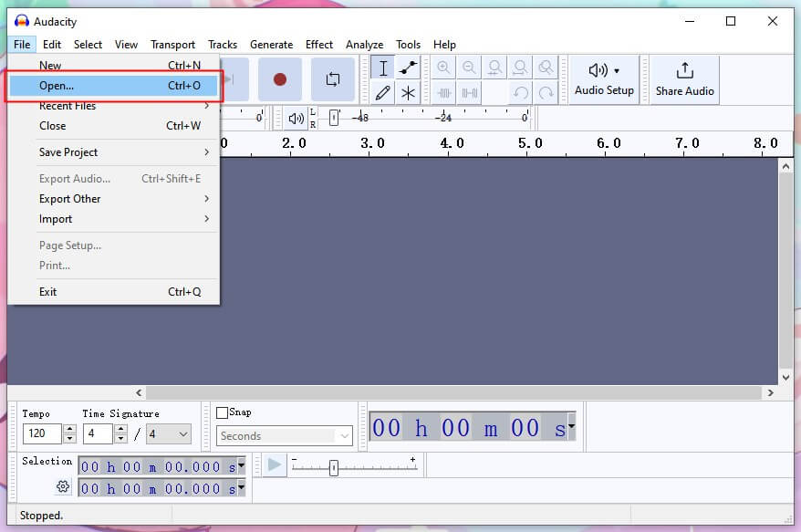801x532 pixels.
Task: Click the playback meter speaker icon
Action: (x=296, y=119)
